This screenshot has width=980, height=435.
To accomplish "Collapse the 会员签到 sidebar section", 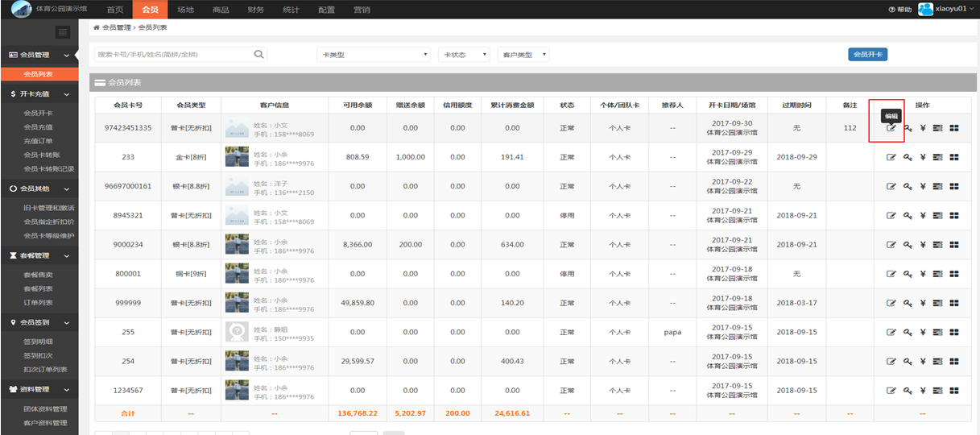I will [x=39, y=322].
